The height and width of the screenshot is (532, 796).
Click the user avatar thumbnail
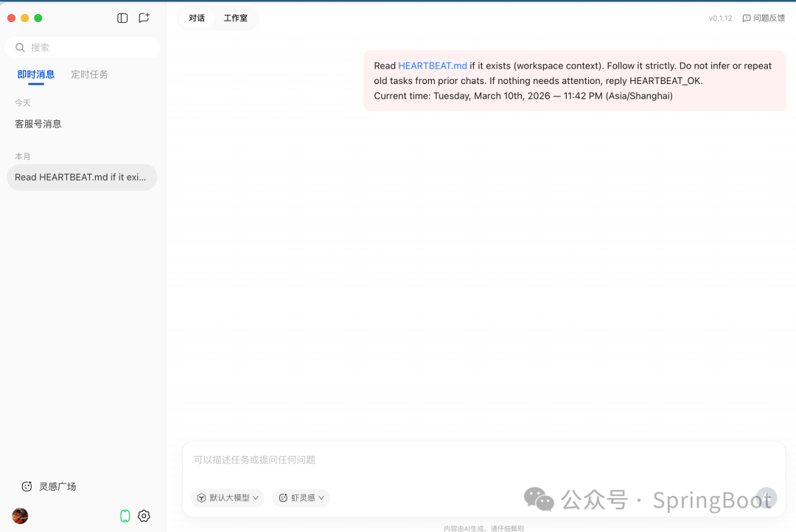pos(21,517)
